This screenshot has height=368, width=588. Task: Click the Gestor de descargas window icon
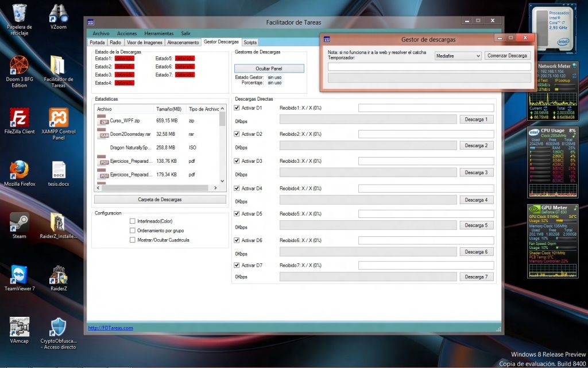(327, 39)
